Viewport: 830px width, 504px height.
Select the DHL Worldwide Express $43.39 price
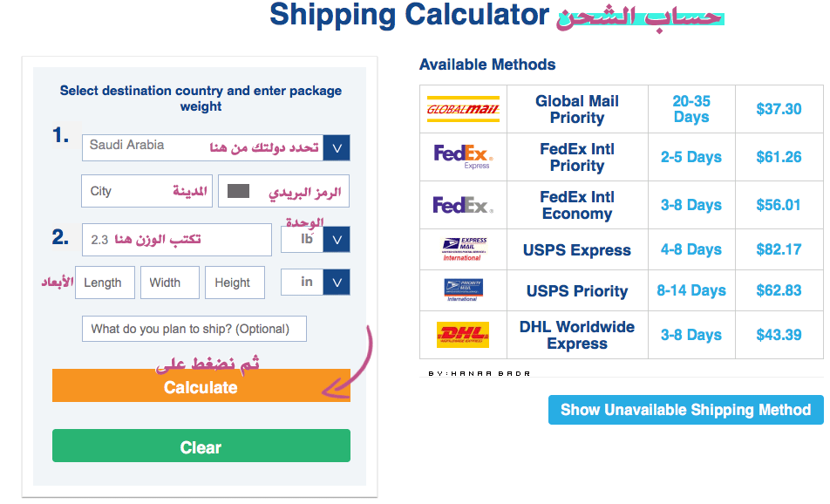pos(779,335)
